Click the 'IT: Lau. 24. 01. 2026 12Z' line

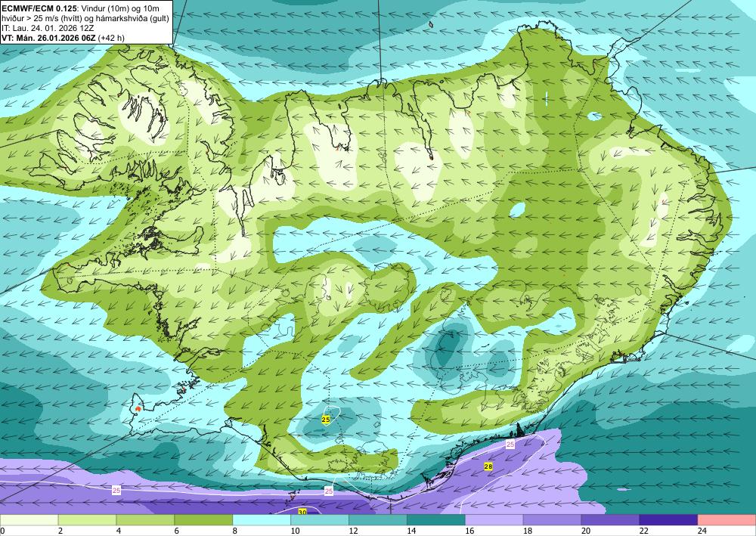[48, 28]
